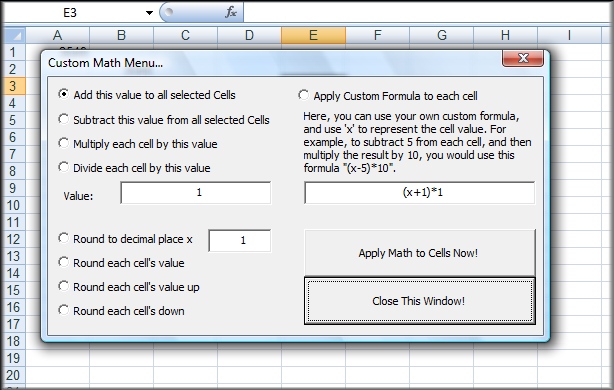Click 'Apply Math to Cells Now!' button

[x=419, y=253]
